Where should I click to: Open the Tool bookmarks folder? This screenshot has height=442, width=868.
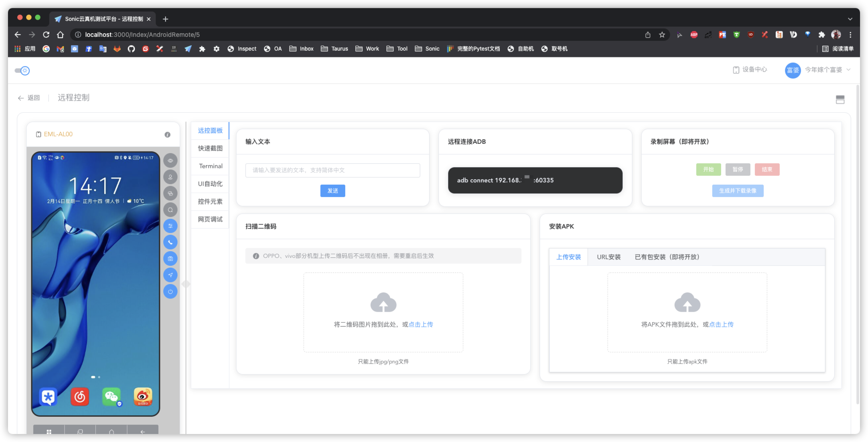point(397,49)
